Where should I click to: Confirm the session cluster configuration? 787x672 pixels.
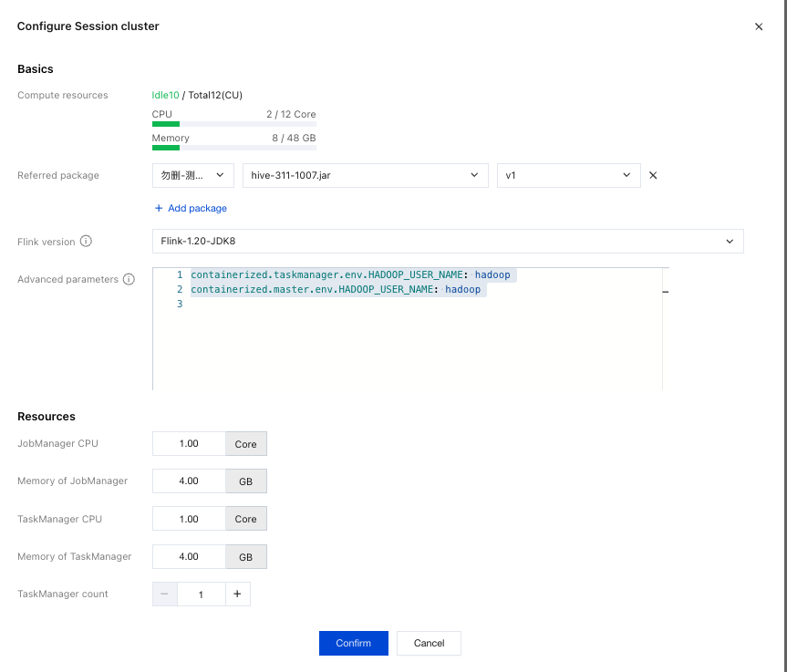[353, 643]
